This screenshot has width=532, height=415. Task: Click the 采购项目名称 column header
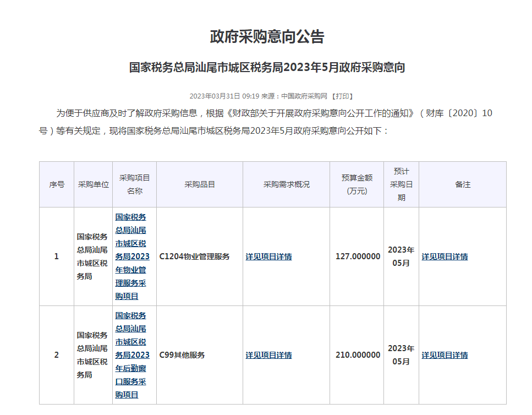coord(134,184)
